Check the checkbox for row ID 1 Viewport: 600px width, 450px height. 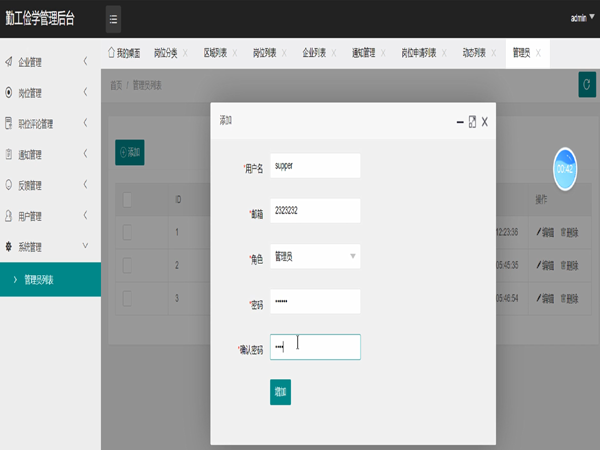pos(128,233)
